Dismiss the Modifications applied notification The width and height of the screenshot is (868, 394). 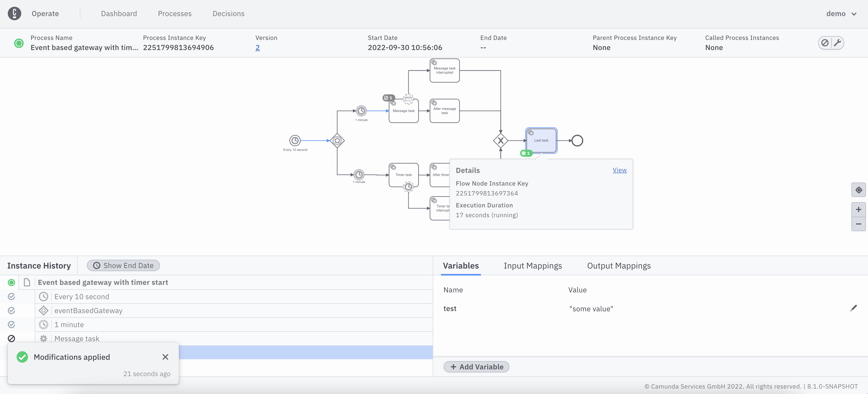165,357
